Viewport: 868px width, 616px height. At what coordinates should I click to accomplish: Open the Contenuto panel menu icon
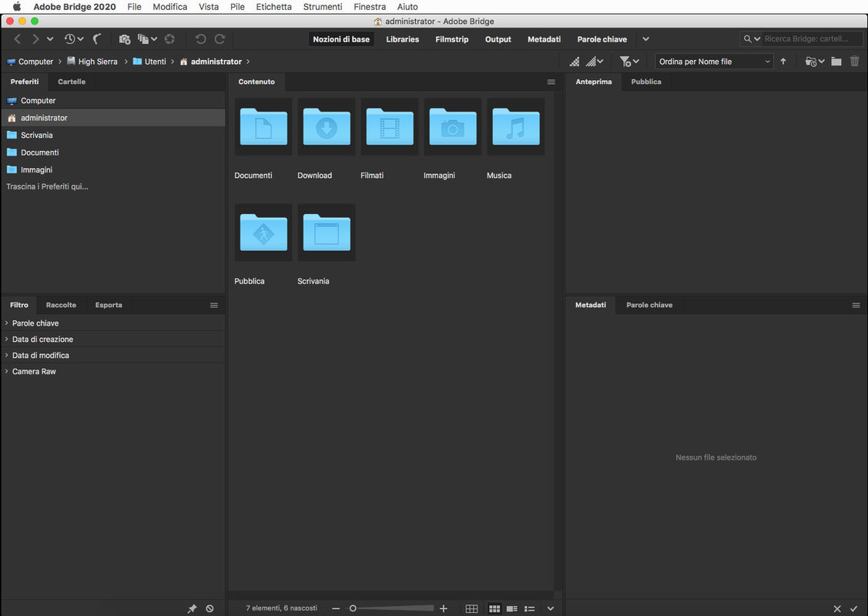pyautogui.click(x=551, y=82)
